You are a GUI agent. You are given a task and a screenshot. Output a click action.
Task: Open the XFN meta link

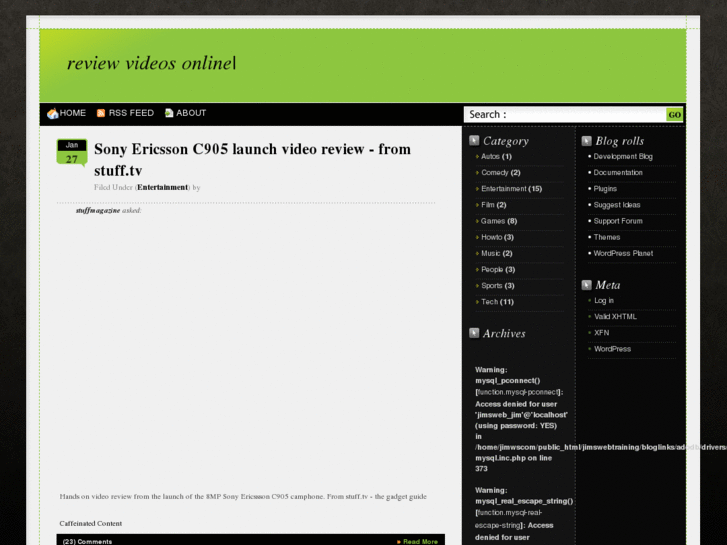point(602,333)
